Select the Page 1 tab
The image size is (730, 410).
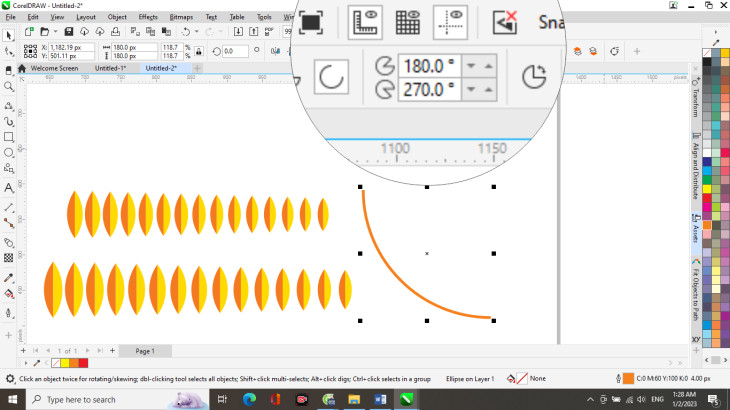pyautogui.click(x=145, y=351)
